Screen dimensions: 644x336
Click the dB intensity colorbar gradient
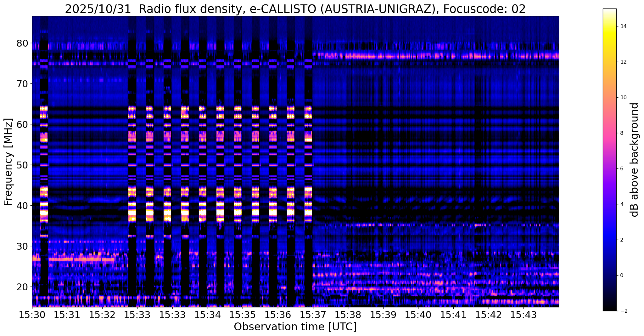[609, 160]
